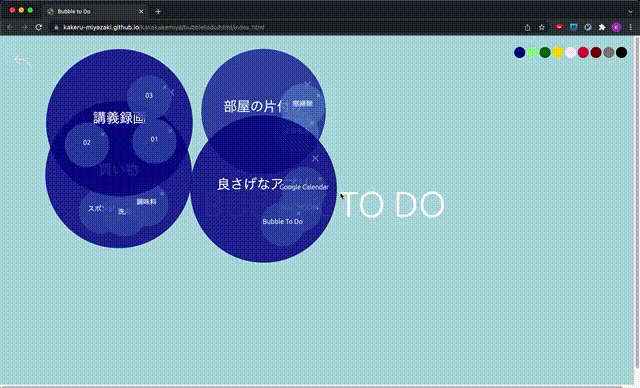This screenshot has height=388, width=640.
Task: Delete the 03 bubble with its X
Action: point(165,87)
